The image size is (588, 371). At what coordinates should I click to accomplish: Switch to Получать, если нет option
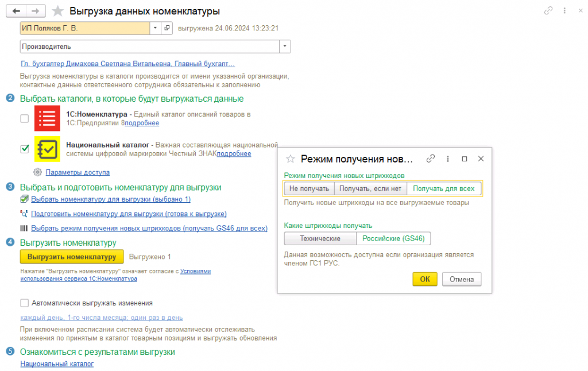pyautogui.click(x=370, y=188)
